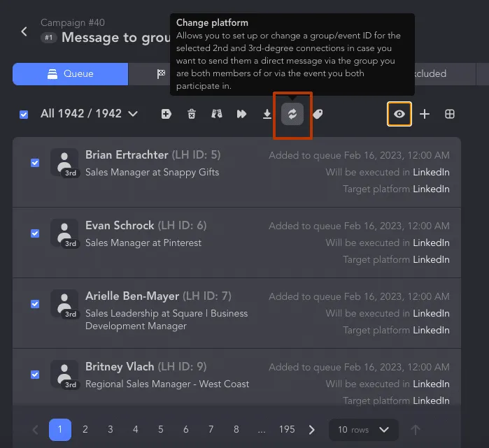The image size is (489, 448).
Task: Click the checkered flag tab icon
Action: pyautogui.click(x=161, y=74)
